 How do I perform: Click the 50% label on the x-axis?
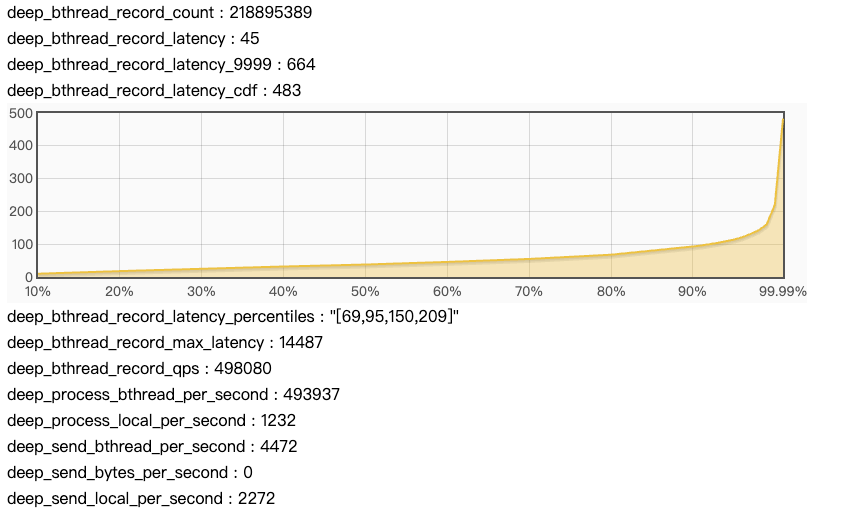[x=365, y=291]
